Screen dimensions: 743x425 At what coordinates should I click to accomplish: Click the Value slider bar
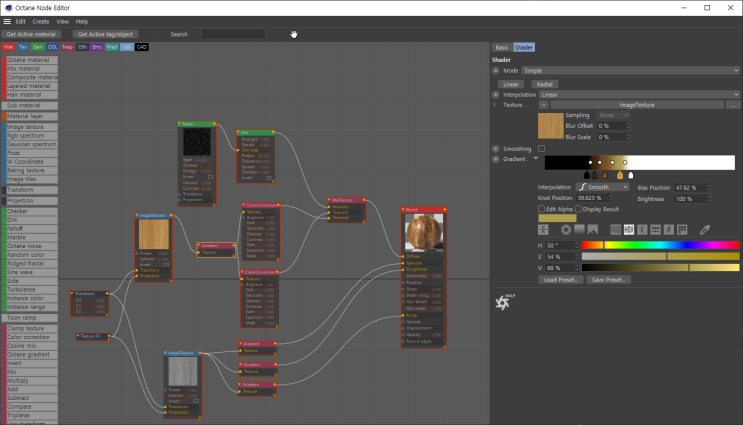coord(661,268)
